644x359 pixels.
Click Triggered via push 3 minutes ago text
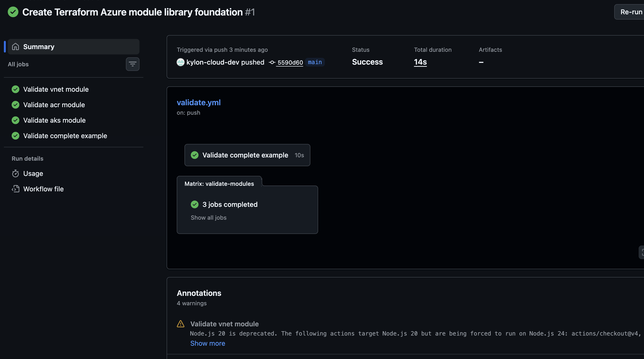tap(222, 50)
